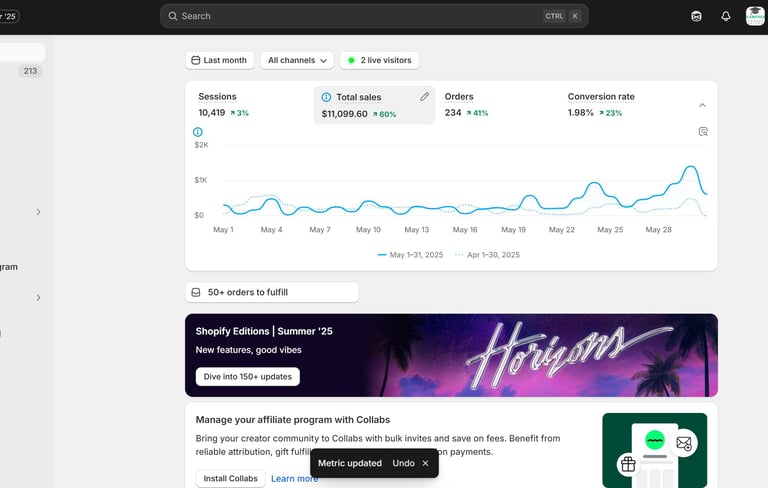Screen dimensions: 768x488
Task: Edit the Total sales metric with pencil icon
Action: click(x=425, y=97)
